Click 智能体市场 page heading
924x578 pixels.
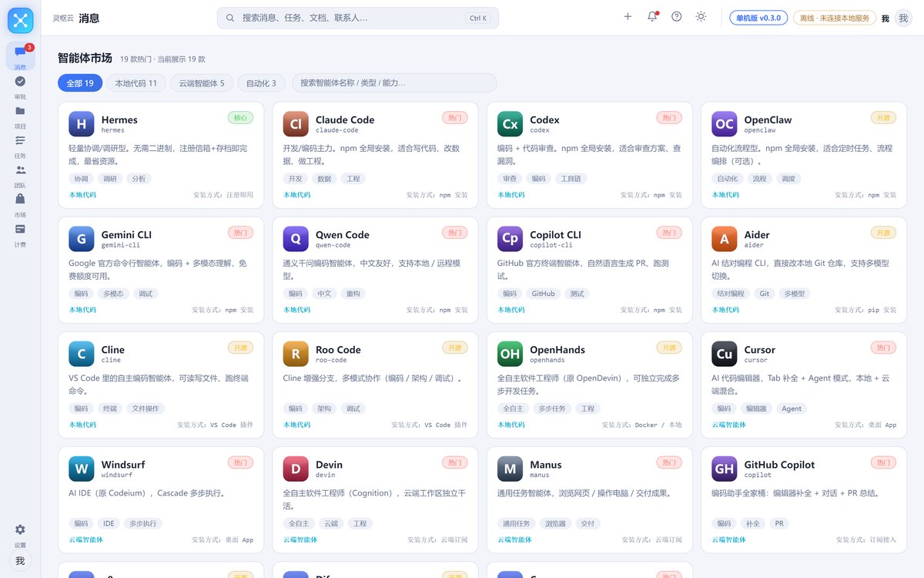pyautogui.click(x=85, y=58)
